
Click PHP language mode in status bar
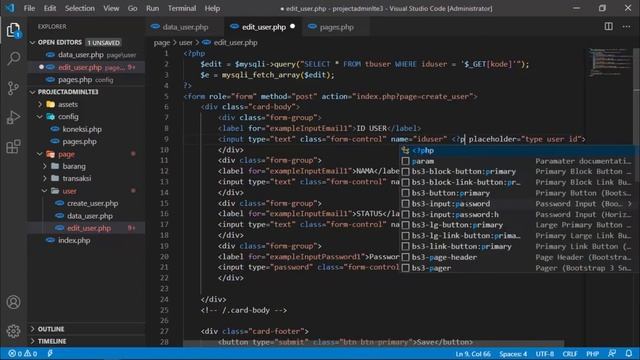click(x=592, y=353)
